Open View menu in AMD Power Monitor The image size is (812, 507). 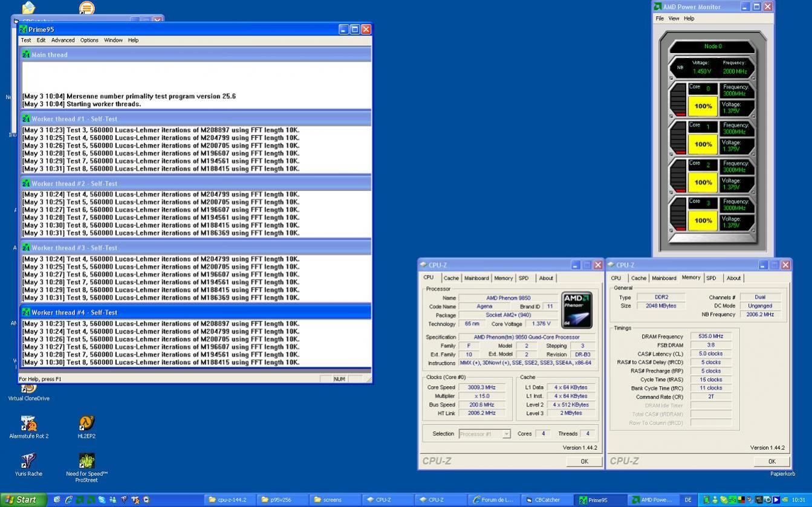(x=674, y=19)
